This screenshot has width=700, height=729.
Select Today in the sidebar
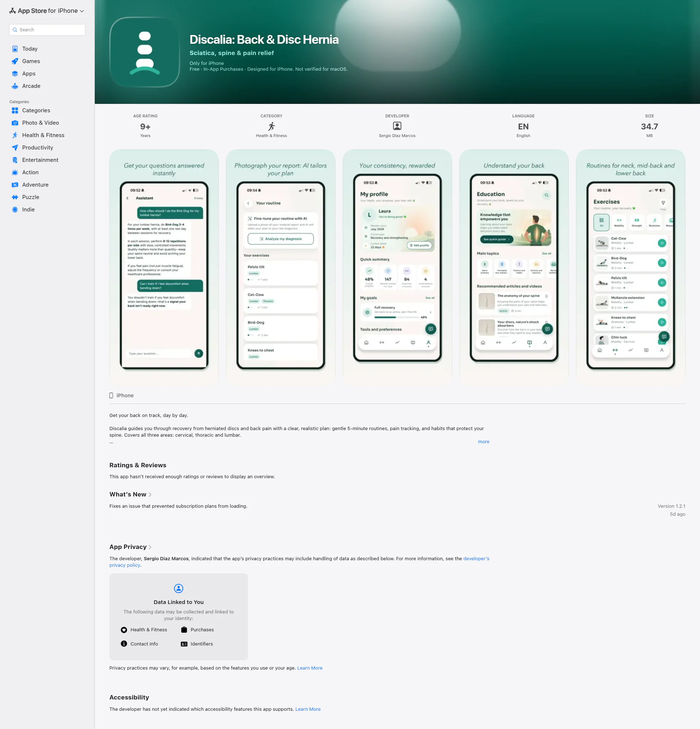tap(47, 49)
